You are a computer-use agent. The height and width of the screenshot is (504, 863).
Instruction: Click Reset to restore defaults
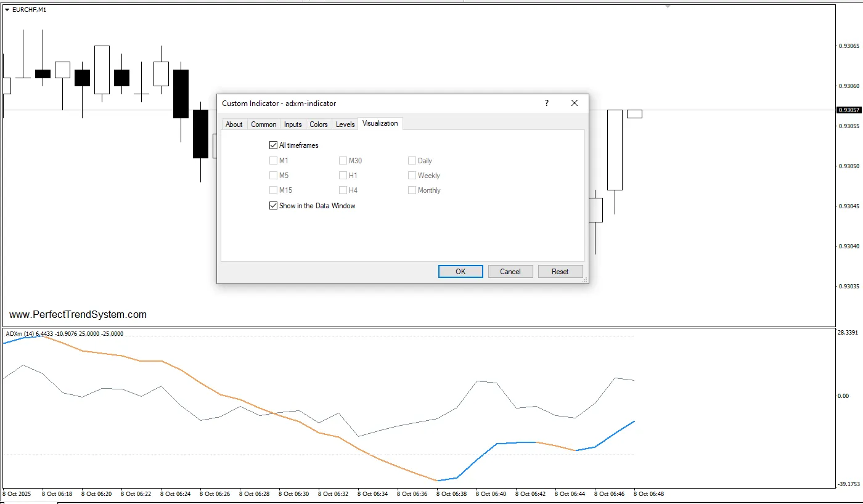[560, 272]
